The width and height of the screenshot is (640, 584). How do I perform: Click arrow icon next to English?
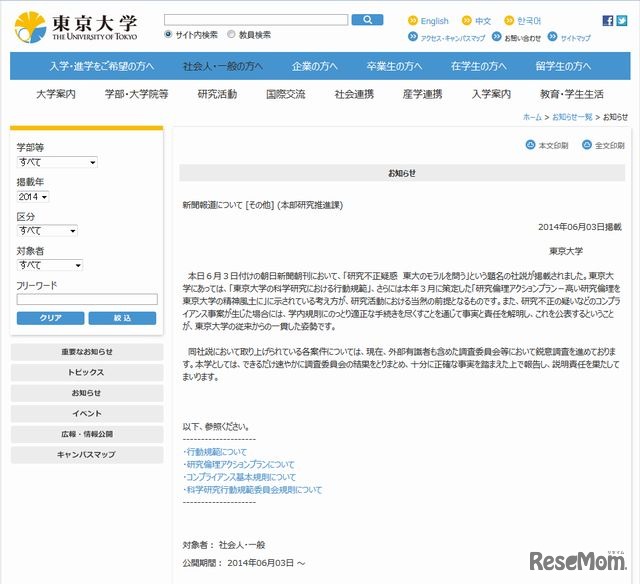point(413,20)
